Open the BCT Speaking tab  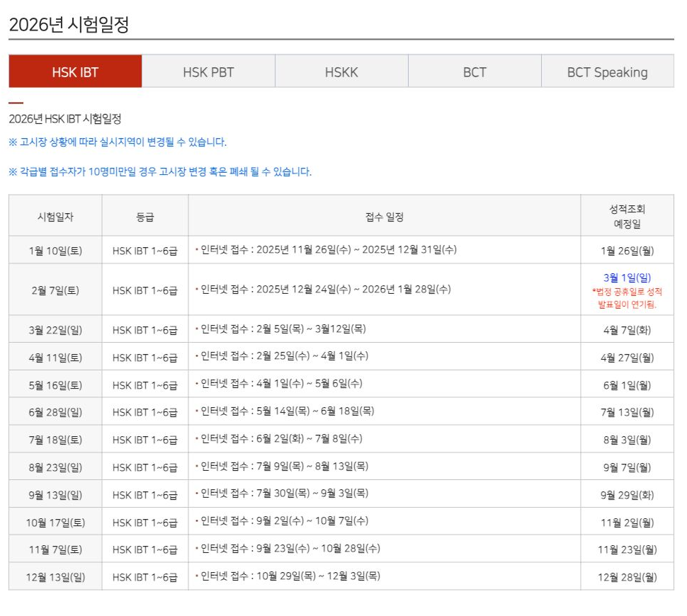608,72
